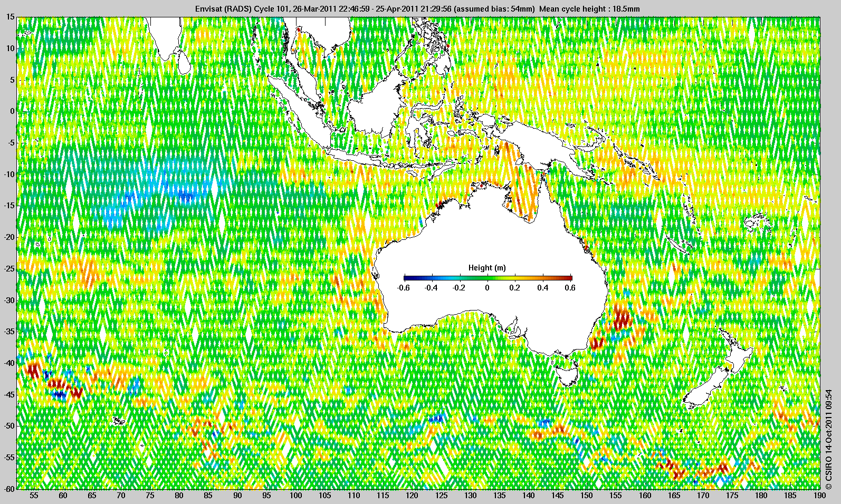Viewport: 841px width, 504px height.
Task: Click longitude axis label '190'
Action: [x=819, y=495]
